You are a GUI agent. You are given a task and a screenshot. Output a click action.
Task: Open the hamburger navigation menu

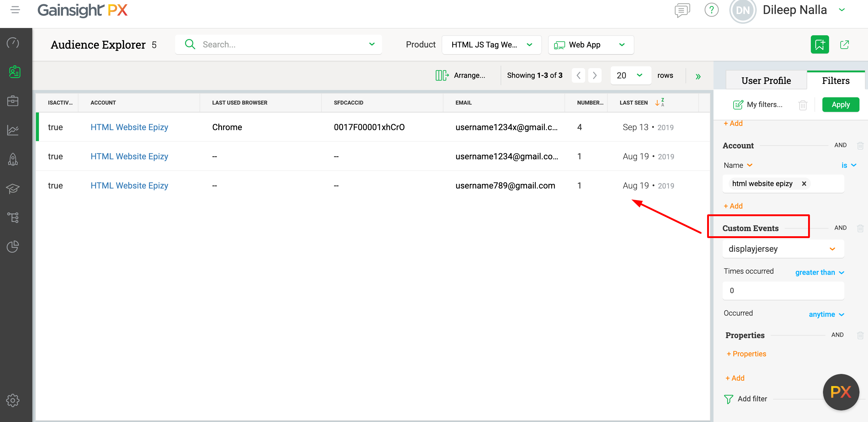(x=15, y=10)
